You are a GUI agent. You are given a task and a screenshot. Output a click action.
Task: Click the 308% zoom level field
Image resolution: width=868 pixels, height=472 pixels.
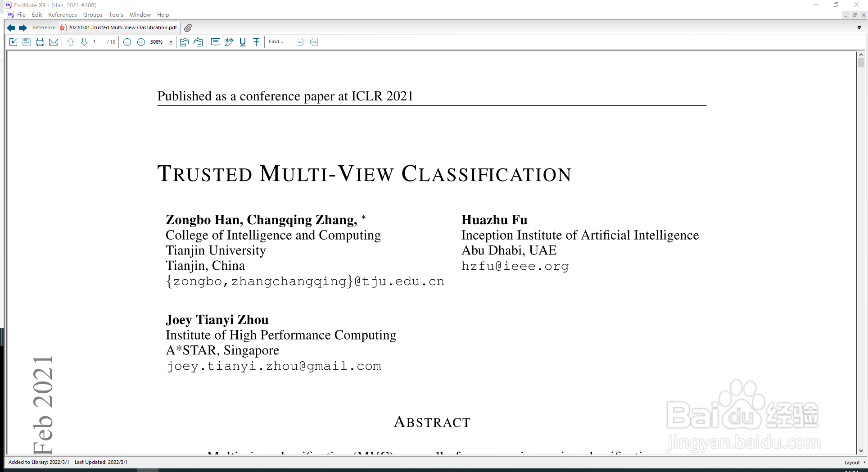coord(157,42)
